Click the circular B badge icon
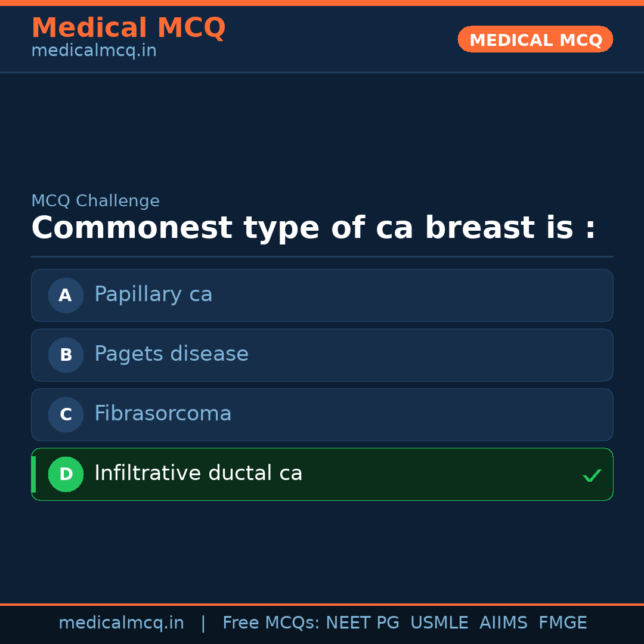The image size is (644, 644). [66, 355]
